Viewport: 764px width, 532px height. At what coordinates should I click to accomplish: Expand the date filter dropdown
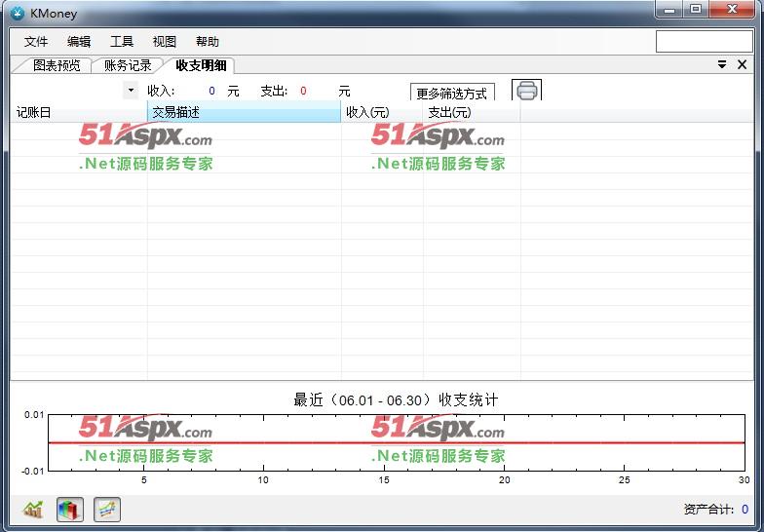[x=131, y=90]
